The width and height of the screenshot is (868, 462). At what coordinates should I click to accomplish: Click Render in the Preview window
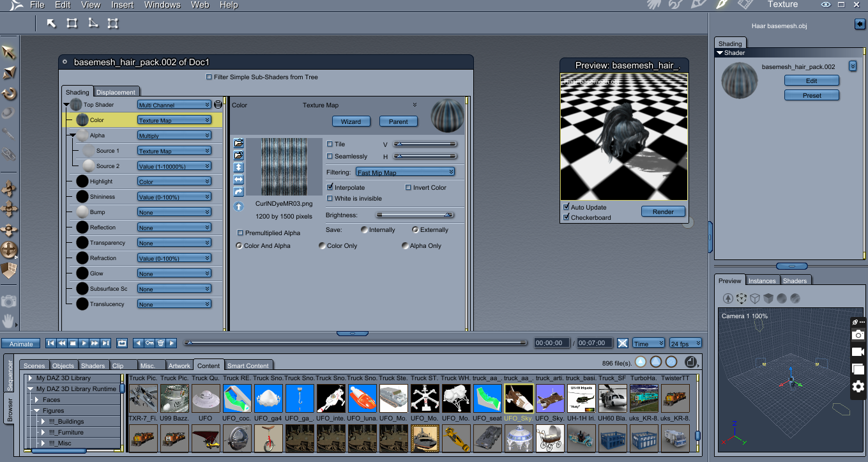tap(663, 212)
